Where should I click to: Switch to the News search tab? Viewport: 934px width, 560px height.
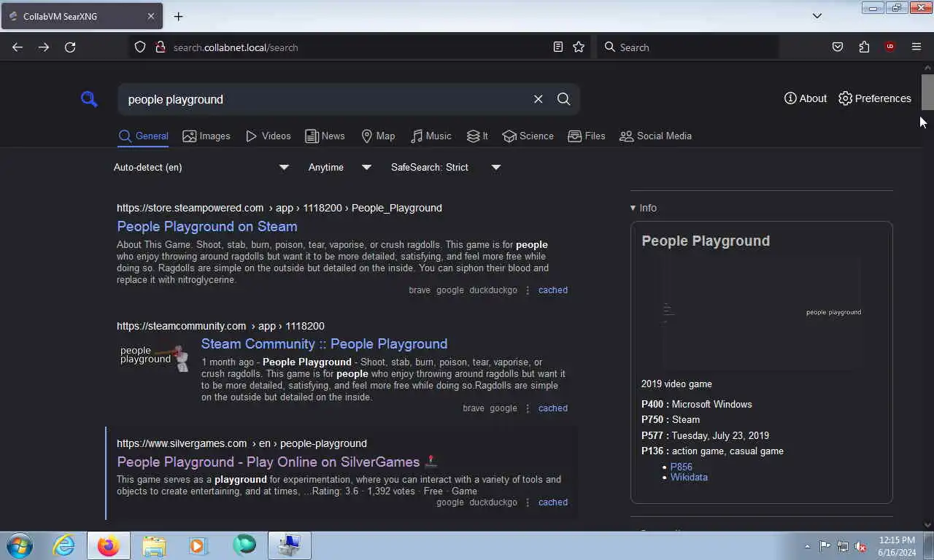click(x=325, y=136)
